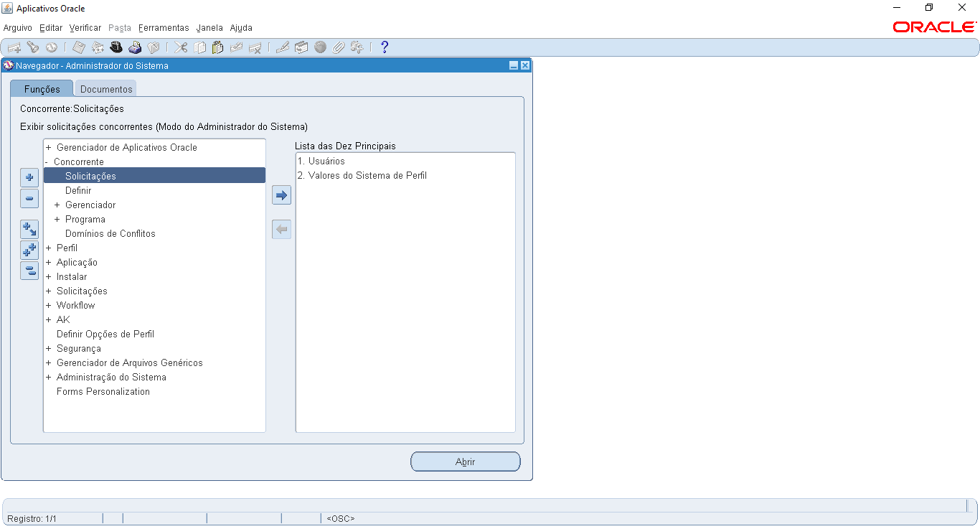Expand the Workflow tree node

[x=48, y=306]
